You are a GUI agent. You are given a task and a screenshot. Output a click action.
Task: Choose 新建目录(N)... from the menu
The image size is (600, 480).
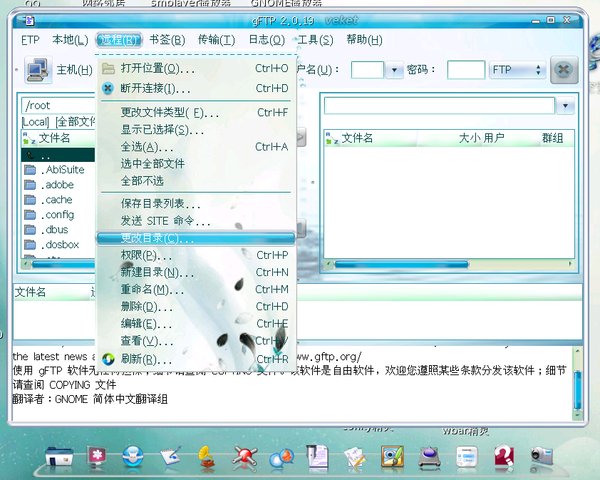tap(196, 272)
